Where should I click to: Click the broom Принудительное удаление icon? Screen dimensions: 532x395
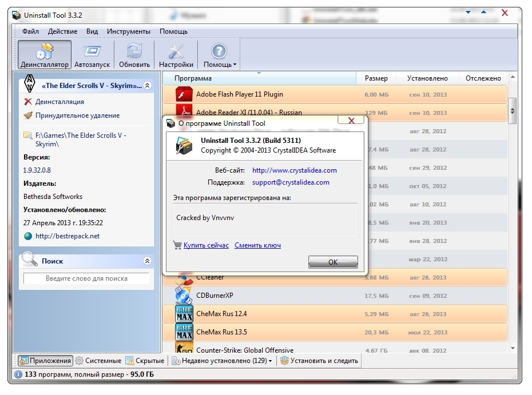click(x=28, y=115)
